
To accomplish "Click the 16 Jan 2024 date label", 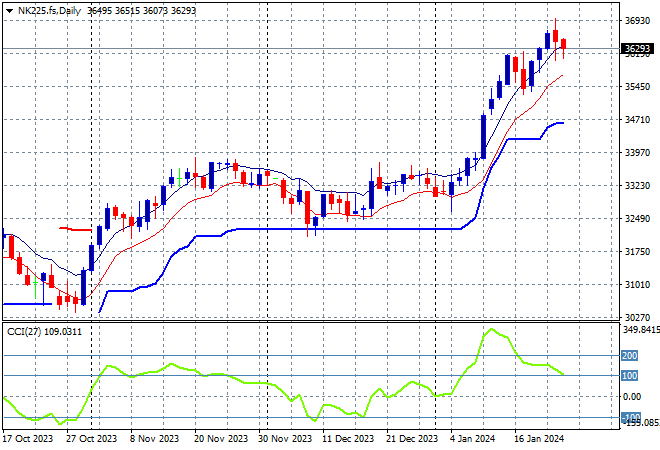I will (x=539, y=439).
